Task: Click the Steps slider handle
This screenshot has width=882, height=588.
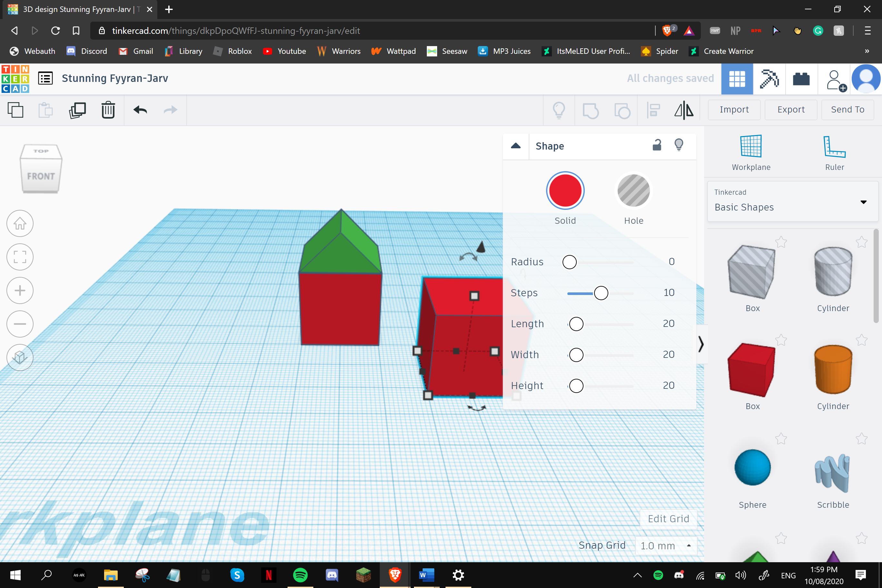Action: click(601, 293)
